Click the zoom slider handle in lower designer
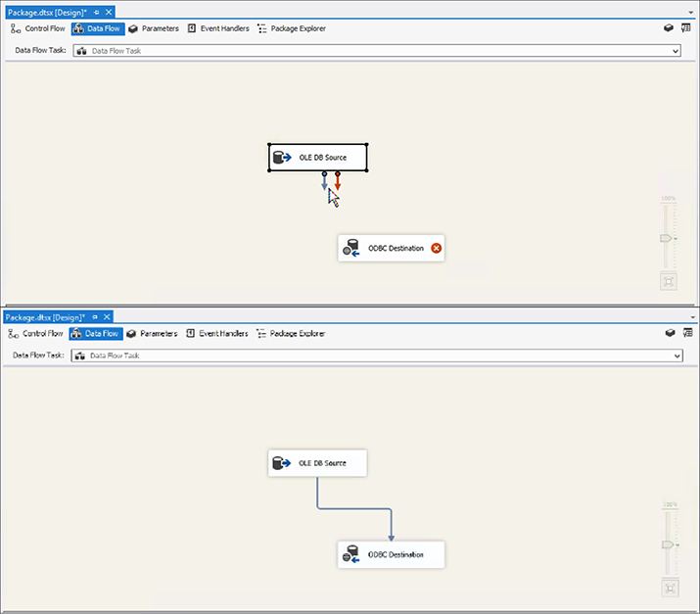The image size is (700, 614). click(x=668, y=544)
